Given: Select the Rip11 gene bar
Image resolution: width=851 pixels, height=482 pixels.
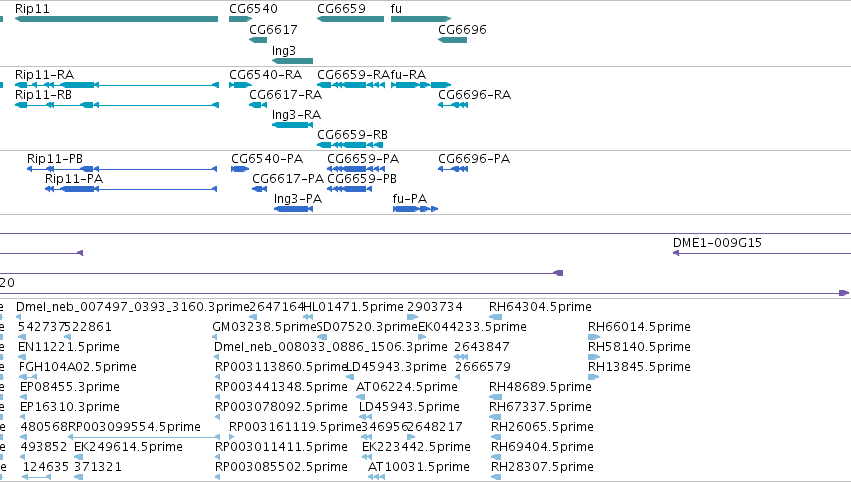Looking at the screenshot, I should coord(116,19).
